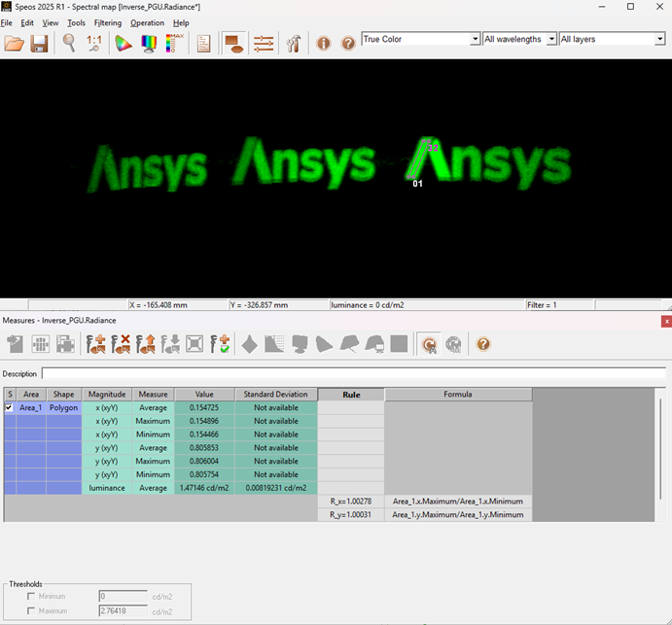
Task: Click the Minimum threshold value field
Action: [x=124, y=596]
